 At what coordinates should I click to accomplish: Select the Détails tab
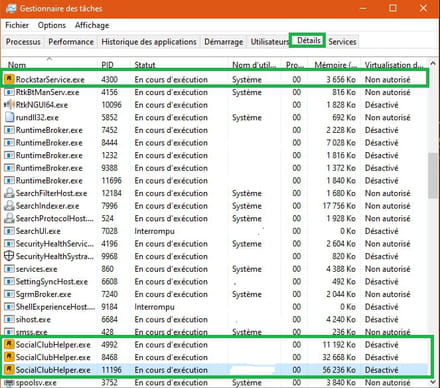[309, 40]
